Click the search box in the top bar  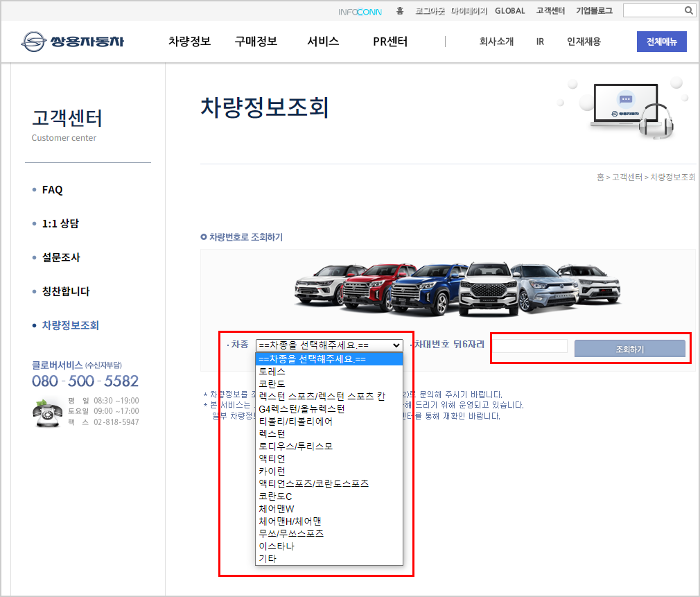click(x=655, y=10)
